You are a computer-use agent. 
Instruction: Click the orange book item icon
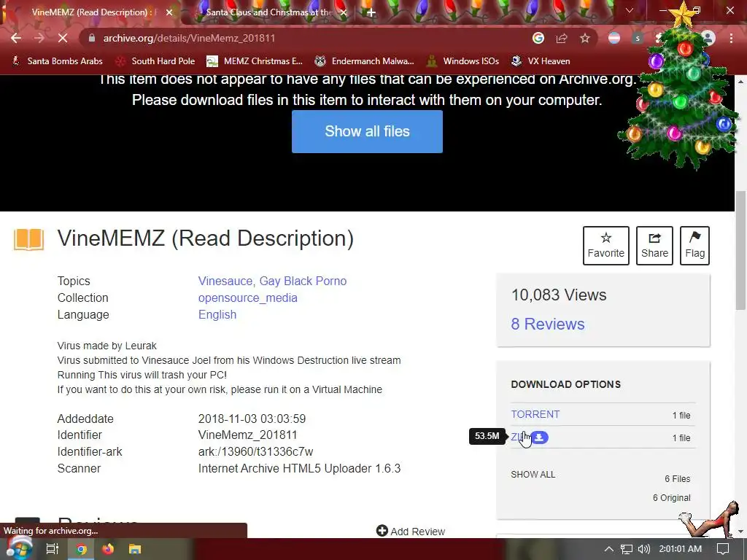tap(28, 239)
